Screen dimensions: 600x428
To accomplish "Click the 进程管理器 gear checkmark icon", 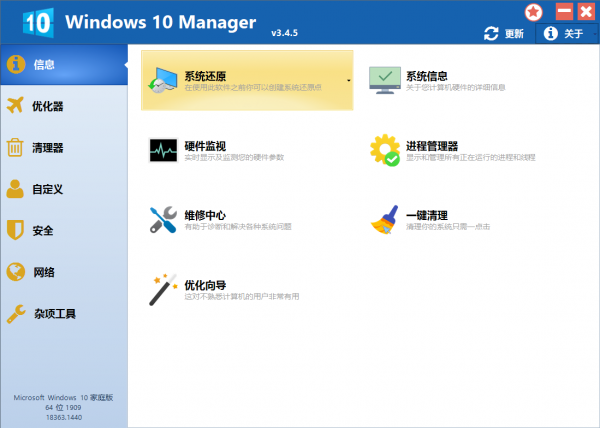I will 385,150.
